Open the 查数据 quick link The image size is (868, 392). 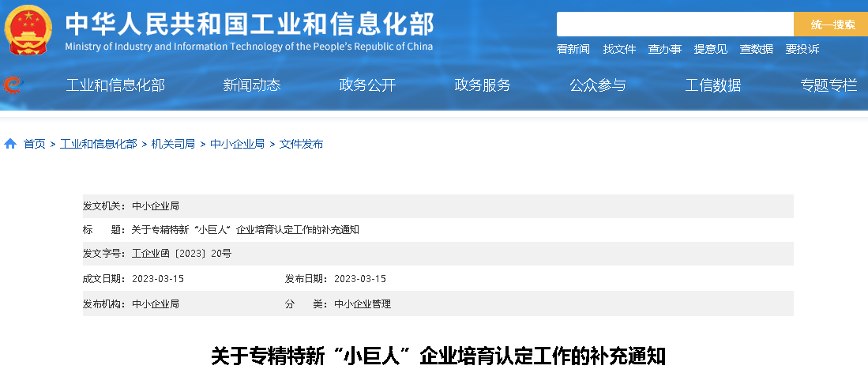[x=756, y=49]
